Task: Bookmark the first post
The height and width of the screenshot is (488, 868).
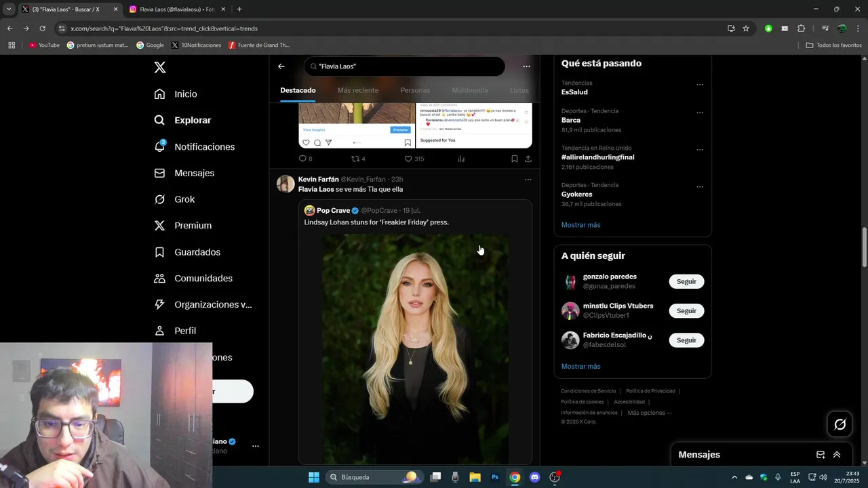Action: click(514, 159)
